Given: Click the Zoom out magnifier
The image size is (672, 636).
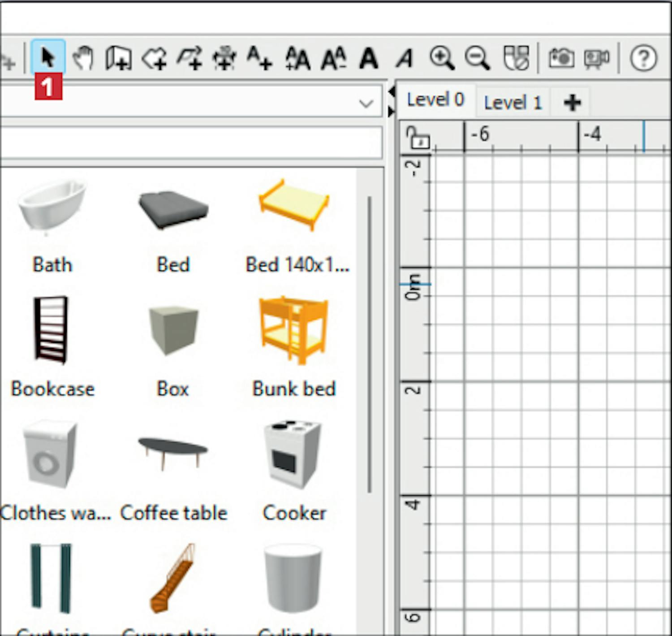Looking at the screenshot, I should [x=477, y=58].
